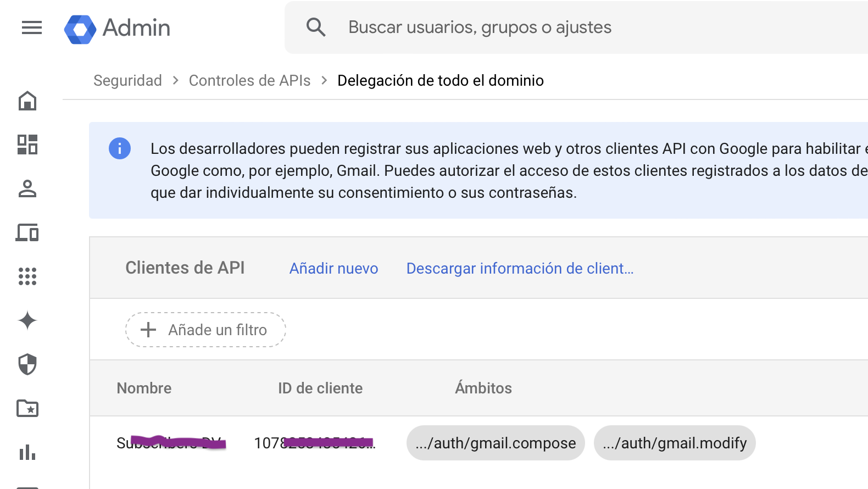This screenshot has height=489, width=868.
Task: Click Descargar información de client... link
Action: click(x=520, y=268)
